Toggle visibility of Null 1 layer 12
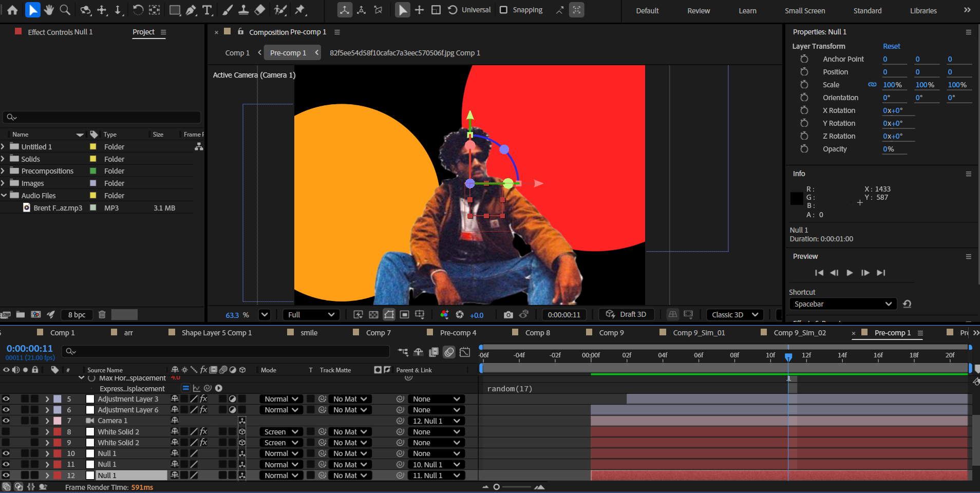This screenshot has height=493, width=980. point(6,476)
